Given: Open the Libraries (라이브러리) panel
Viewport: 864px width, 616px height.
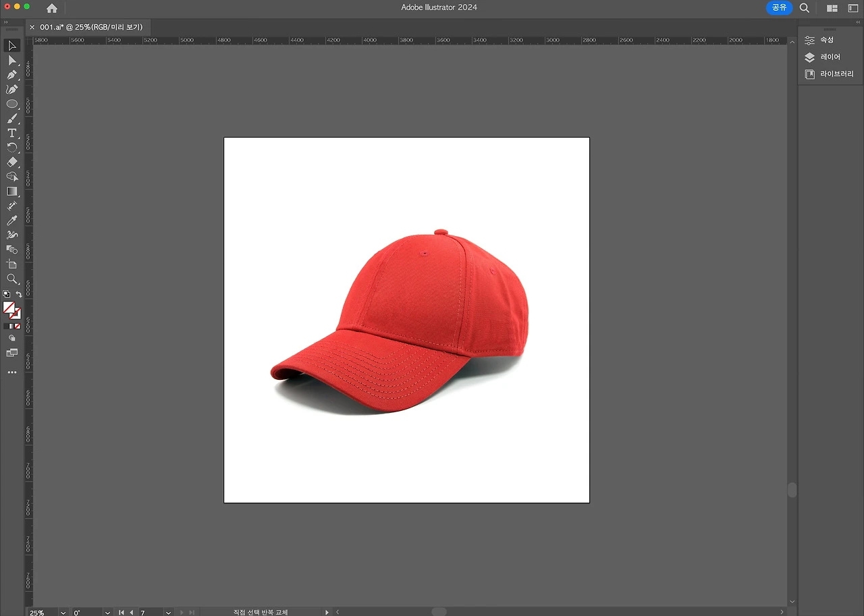Looking at the screenshot, I should pyautogui.click(x=830, y=74).
